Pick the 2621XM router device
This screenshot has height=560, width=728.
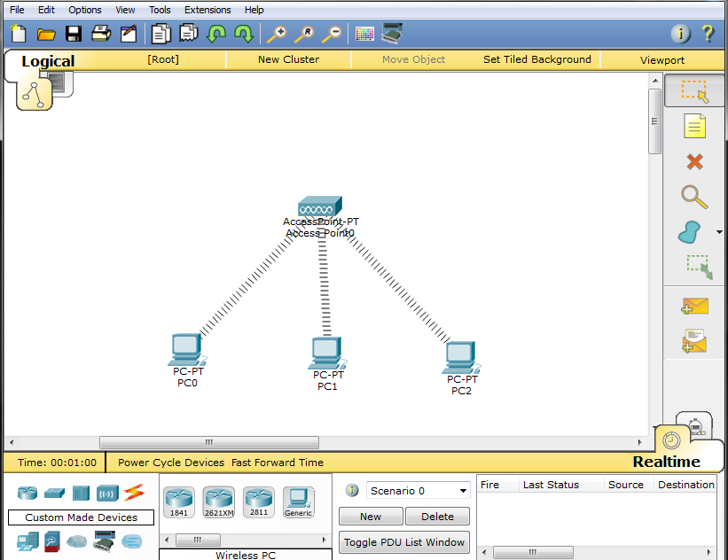[219, 502]
